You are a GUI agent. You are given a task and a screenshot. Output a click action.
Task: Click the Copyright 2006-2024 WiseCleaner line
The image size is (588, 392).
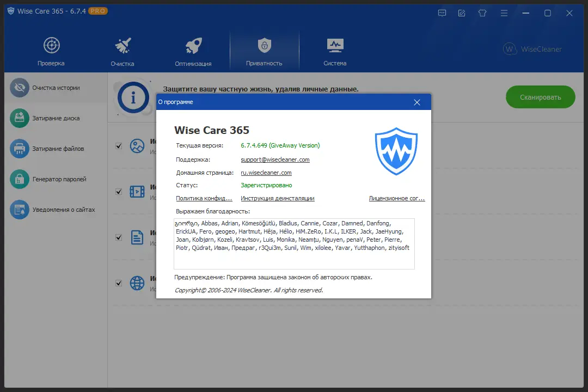click(x=249, y=290)
